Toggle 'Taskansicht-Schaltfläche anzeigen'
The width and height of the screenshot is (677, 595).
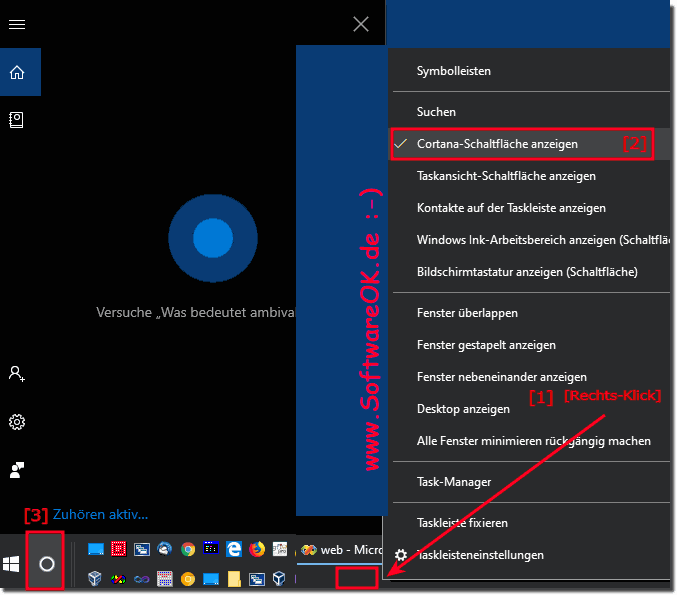point(531,176)
